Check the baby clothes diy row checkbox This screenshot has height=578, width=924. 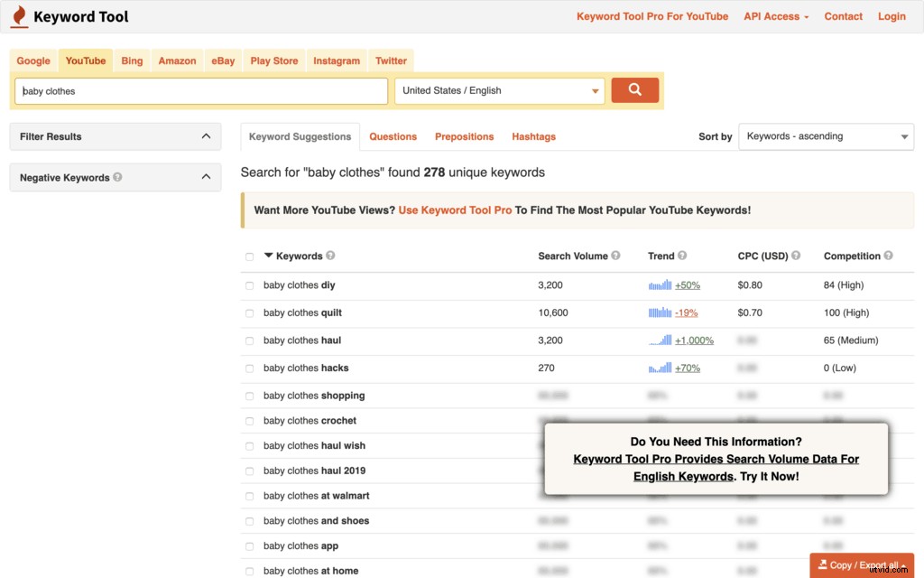(249, 285)
